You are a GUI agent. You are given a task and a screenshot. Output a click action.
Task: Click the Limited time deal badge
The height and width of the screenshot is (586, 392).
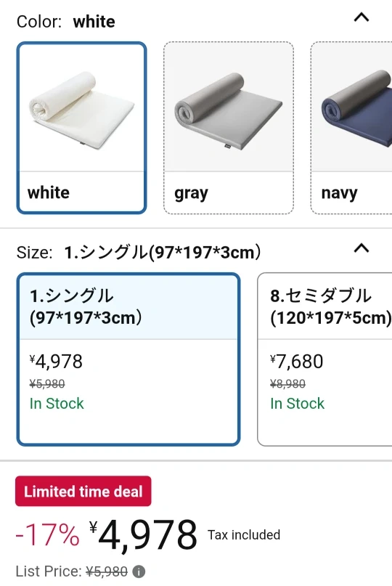pyautogui.click(x=83, y=491)
